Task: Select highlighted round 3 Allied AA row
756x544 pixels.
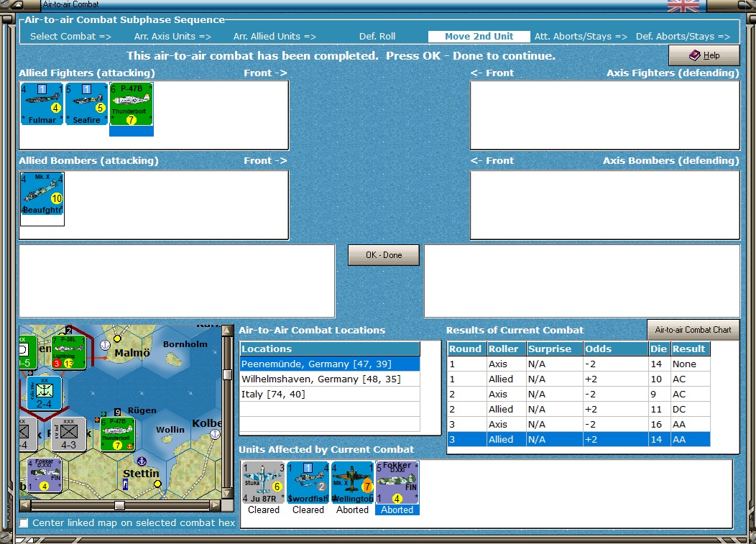Action: tap(579, 439)
